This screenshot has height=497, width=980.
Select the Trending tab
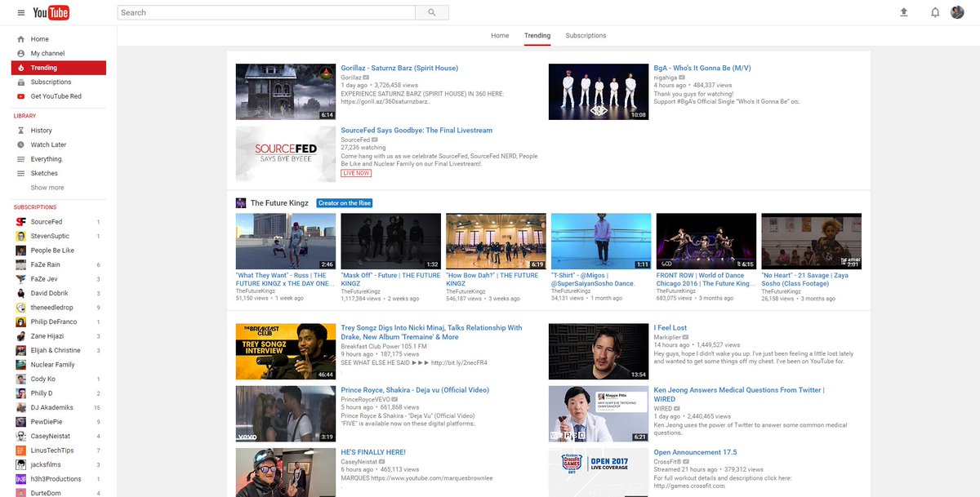537,36
